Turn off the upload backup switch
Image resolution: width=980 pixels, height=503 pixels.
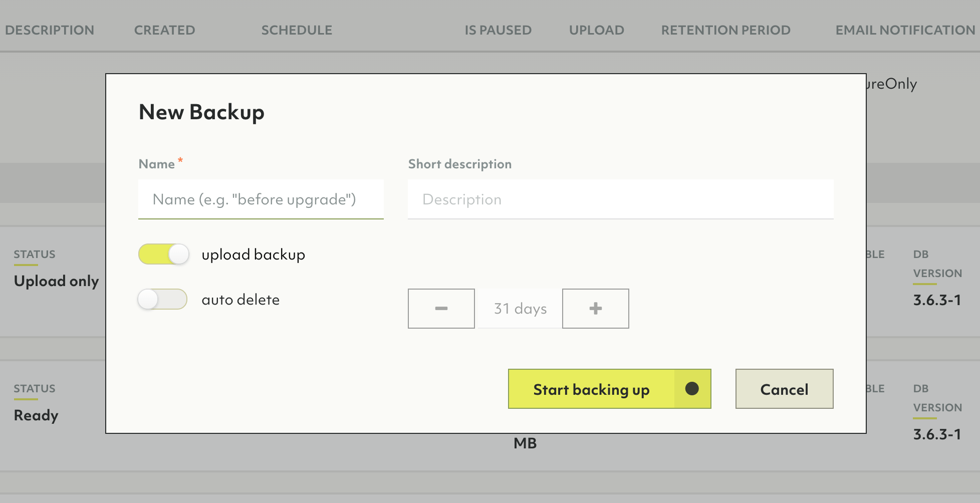pos(163,255)
